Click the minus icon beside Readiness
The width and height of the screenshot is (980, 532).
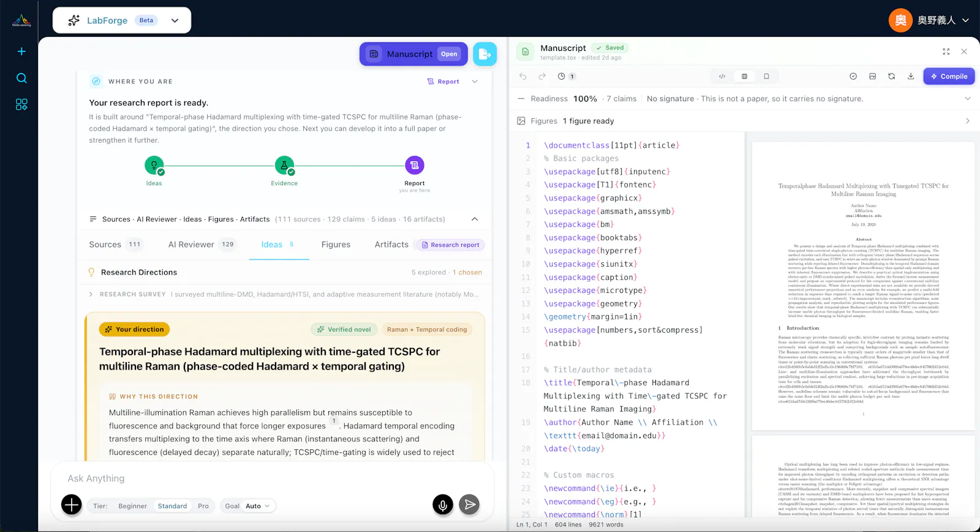tap(521, 99)
